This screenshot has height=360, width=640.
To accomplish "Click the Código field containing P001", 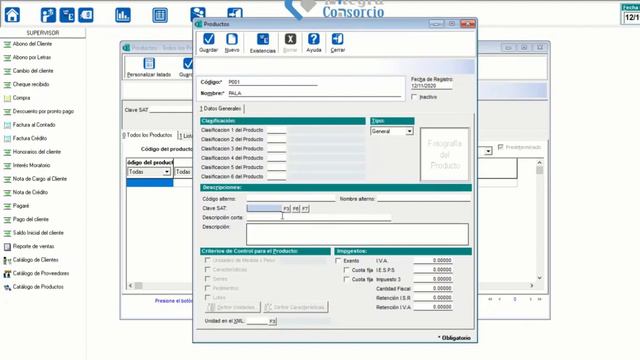I will (x=272, y=82).
